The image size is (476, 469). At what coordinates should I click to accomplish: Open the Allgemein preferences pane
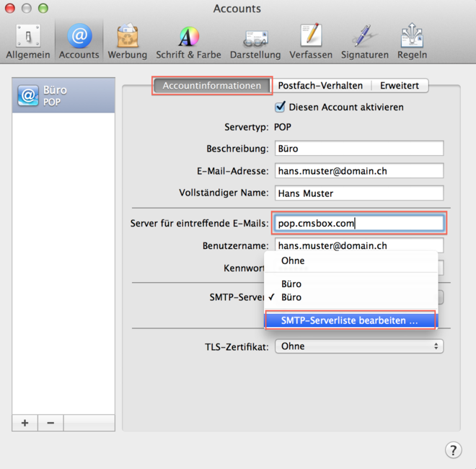[x=28, y=41]
